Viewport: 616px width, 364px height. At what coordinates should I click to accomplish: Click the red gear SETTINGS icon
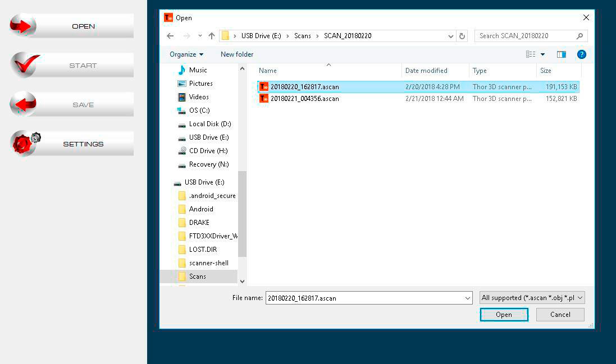[x=25, y=143]
